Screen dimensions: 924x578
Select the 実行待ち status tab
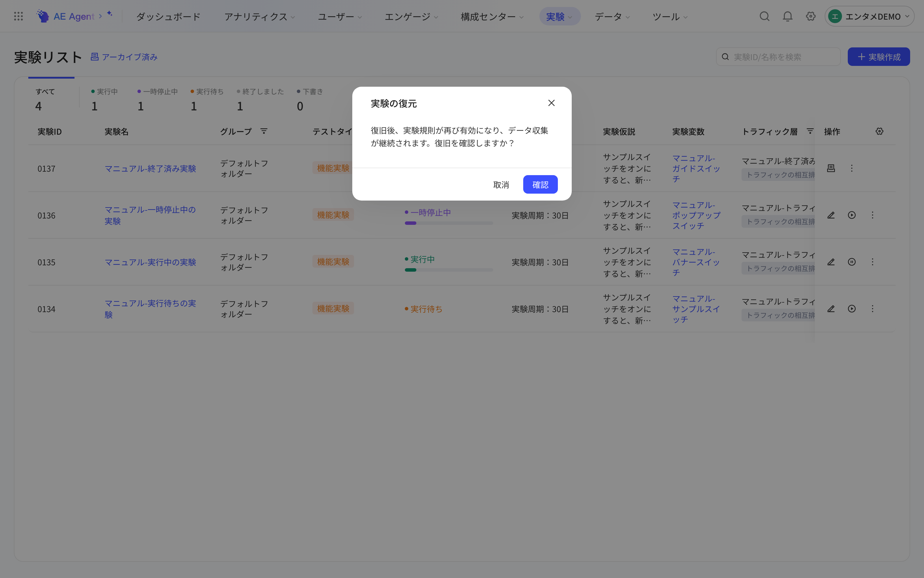(x=207, y=99)
